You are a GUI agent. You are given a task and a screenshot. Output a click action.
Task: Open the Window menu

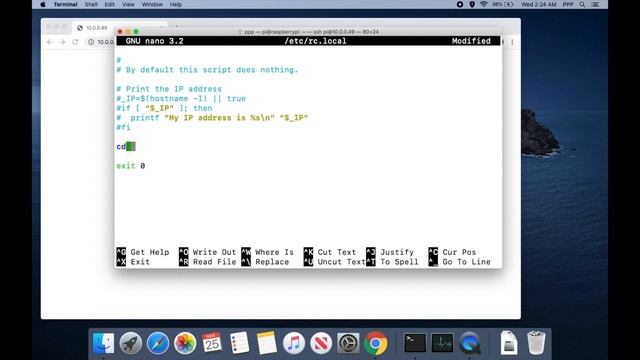point(152,4)
